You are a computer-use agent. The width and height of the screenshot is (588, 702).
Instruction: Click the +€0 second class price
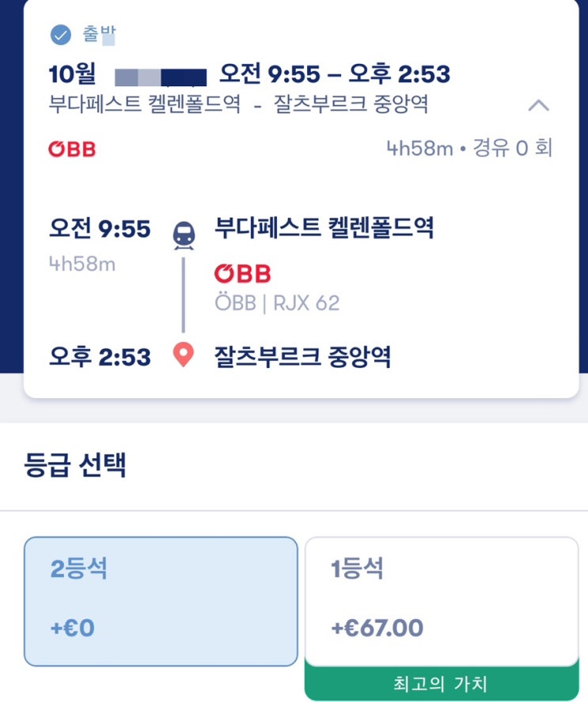(x=72, y=628)
